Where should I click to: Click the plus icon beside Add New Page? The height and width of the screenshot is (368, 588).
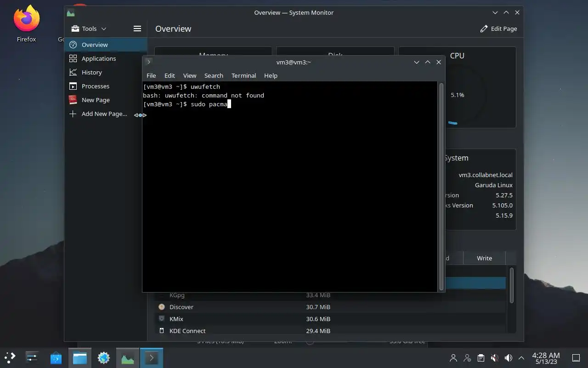click(x=73, y=114)
